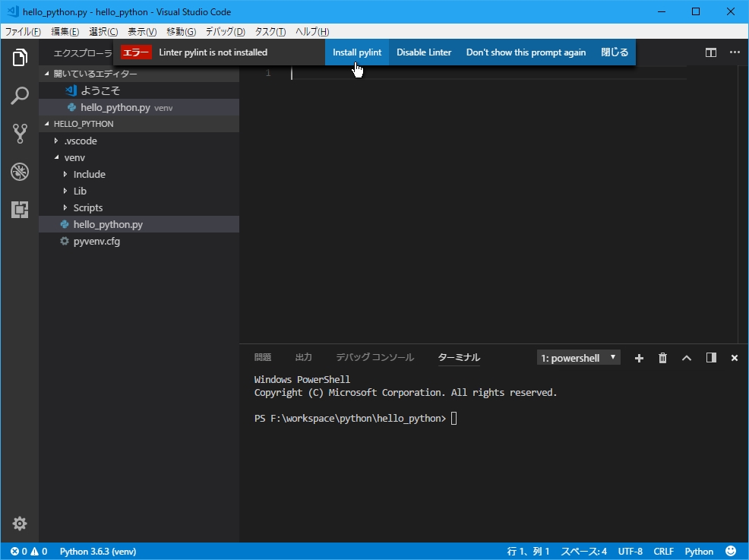Add a new terminal with plus icon

click(x=639, y=358)
